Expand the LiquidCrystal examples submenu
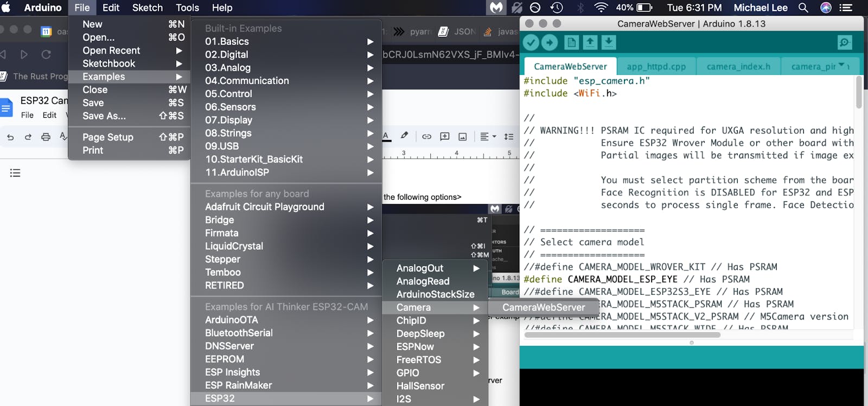The image size is (868, 406). coord(286,246)
